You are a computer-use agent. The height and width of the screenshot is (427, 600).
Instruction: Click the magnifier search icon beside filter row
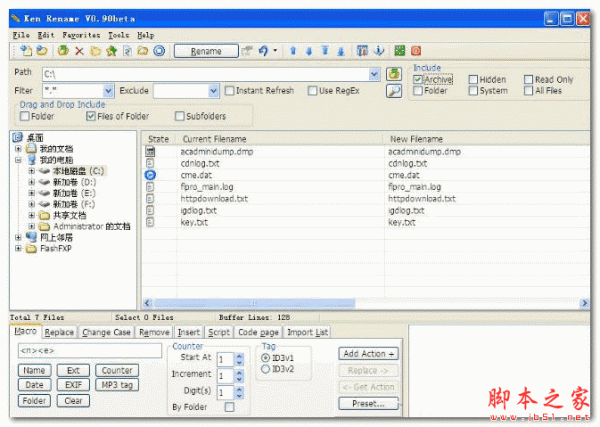394,91
